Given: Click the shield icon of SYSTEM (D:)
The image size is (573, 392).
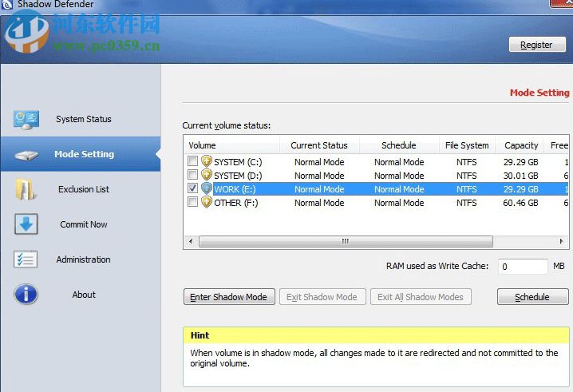Looking at the screenshot, I should (x=207, y=175).
